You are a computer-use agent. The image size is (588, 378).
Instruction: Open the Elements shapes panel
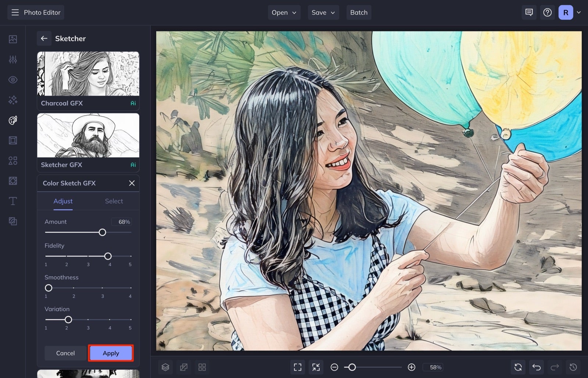pos(13,160)
